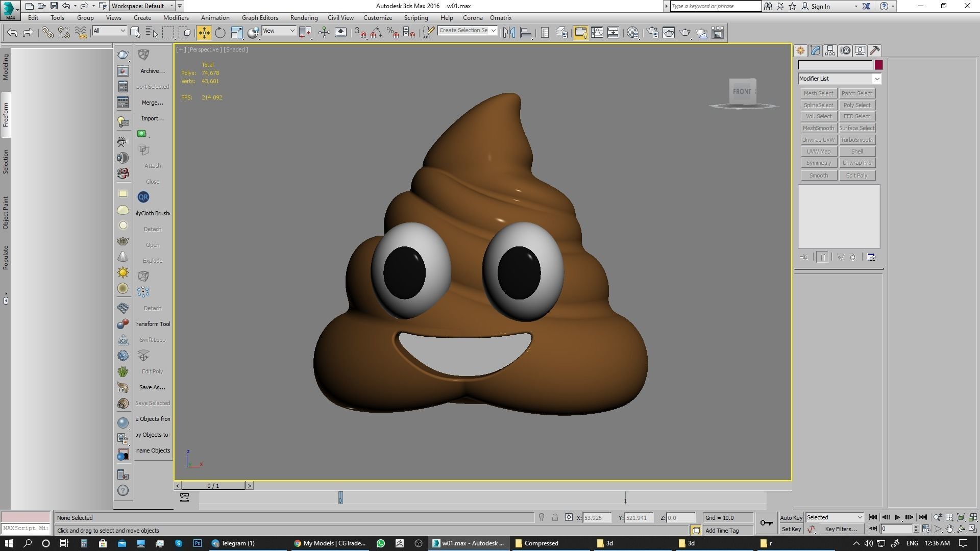Open Select by Name dialog icon
The image size is (980, 551).
[152, 33]
